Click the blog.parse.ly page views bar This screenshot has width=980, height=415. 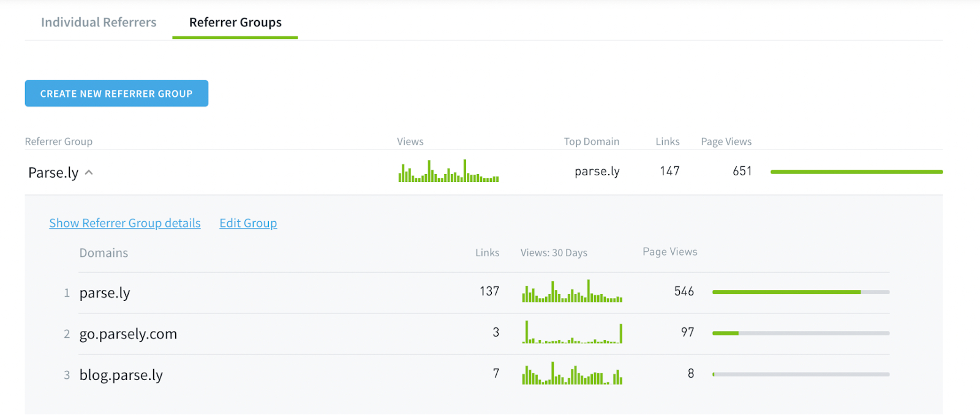[x=801, y=374]
